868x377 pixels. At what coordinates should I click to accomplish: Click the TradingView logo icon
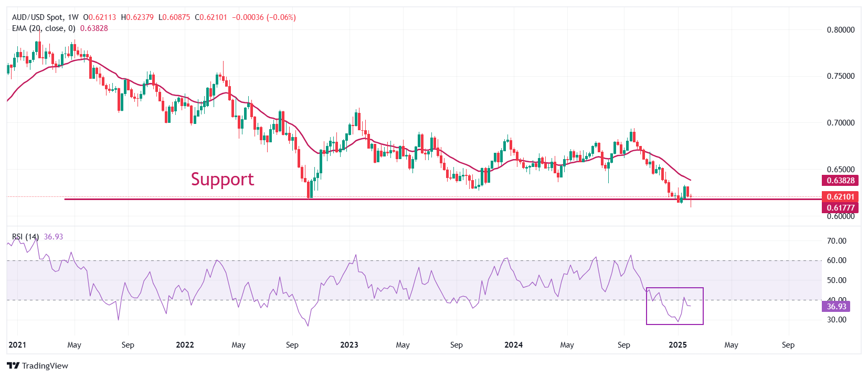[x=13, y=365]
